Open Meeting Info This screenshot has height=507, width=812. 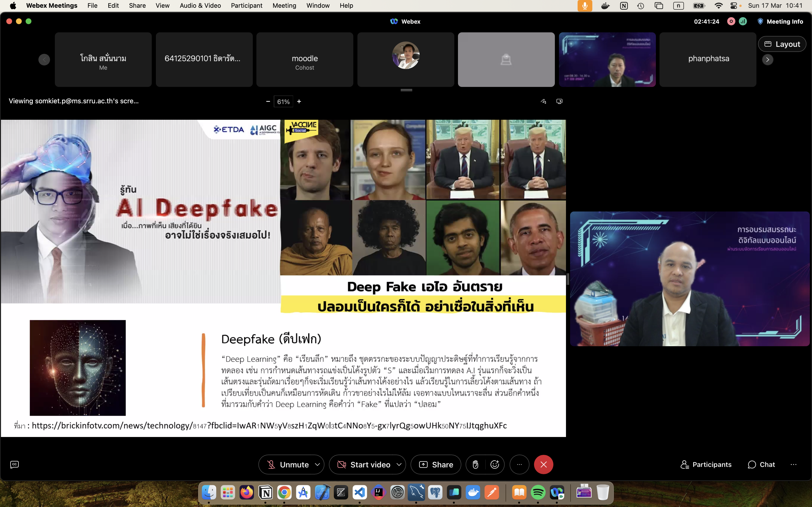780,21
